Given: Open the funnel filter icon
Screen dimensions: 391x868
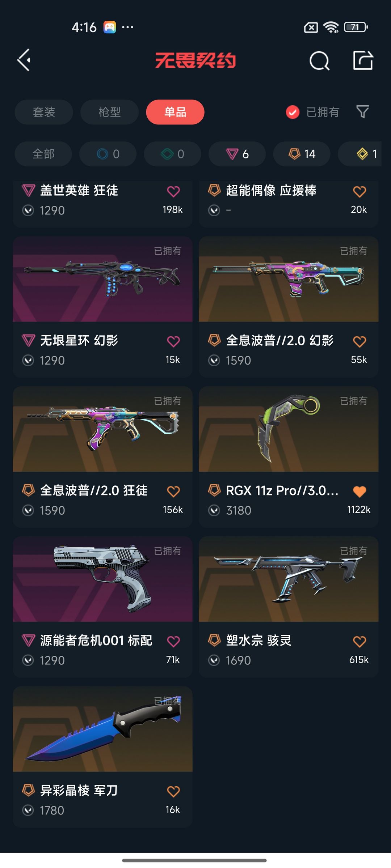Looking at the screenshot, I should (362, 112).
